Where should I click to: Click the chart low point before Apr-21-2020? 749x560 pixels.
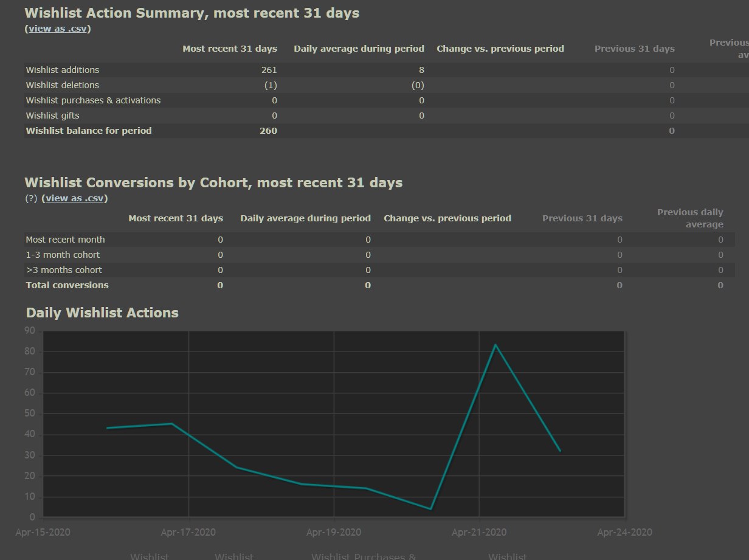tap(431, 509)
